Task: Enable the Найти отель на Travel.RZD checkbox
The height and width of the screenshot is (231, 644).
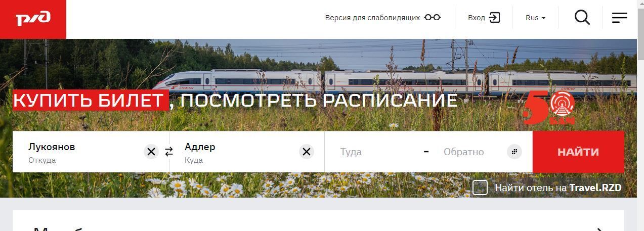Action: 480,188
